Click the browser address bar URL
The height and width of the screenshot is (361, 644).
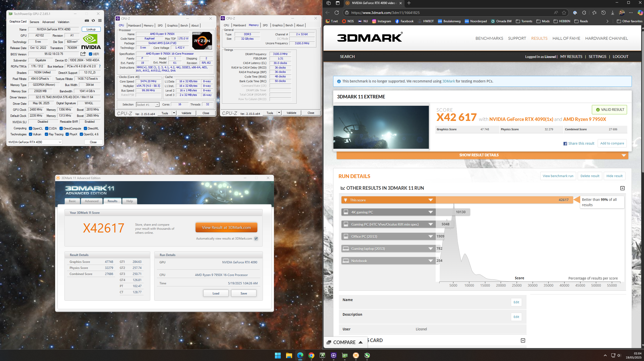(385, 13)
